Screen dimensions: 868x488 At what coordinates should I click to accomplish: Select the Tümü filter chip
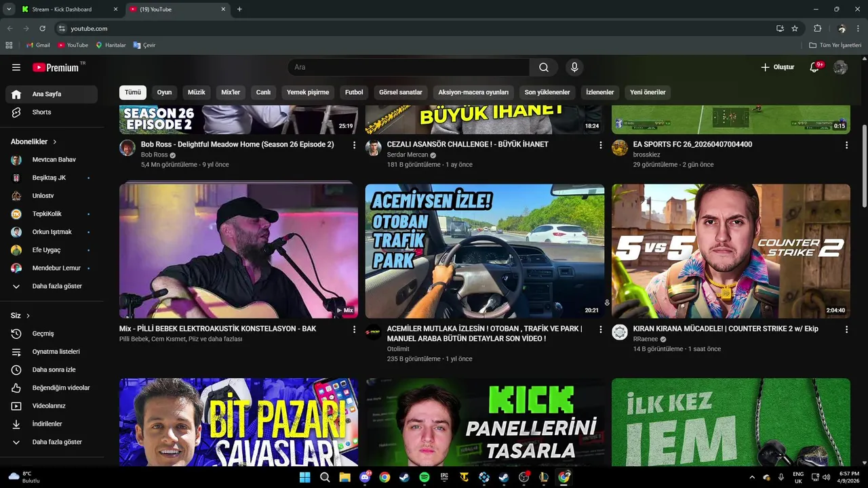[x=133, y=92]
